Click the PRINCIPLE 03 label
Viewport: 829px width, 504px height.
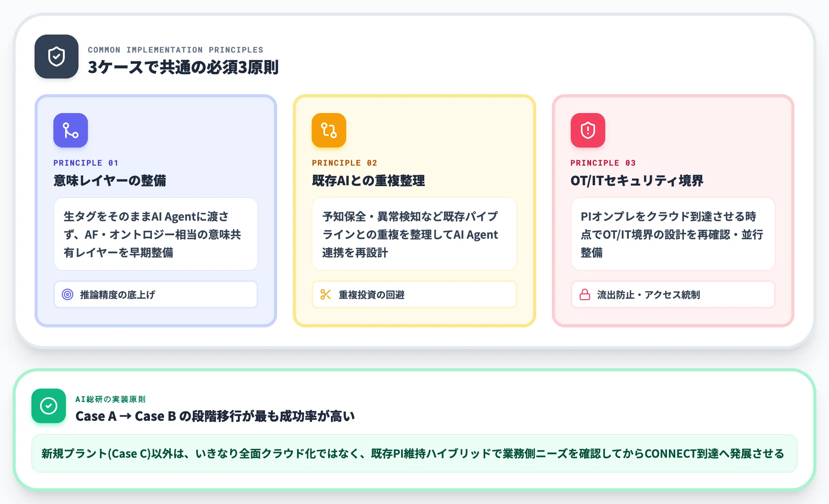click(603, 163)
